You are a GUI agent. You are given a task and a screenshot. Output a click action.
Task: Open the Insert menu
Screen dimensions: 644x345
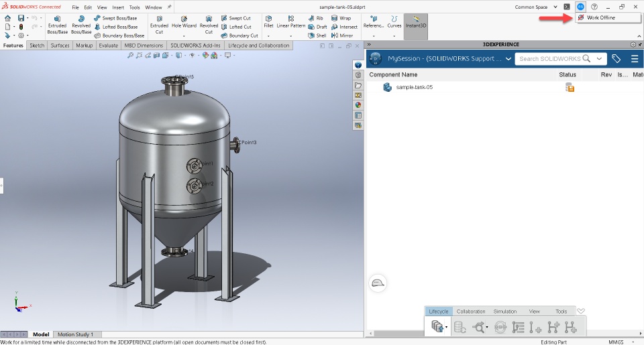pyautogui.click(x=118, y=7)
